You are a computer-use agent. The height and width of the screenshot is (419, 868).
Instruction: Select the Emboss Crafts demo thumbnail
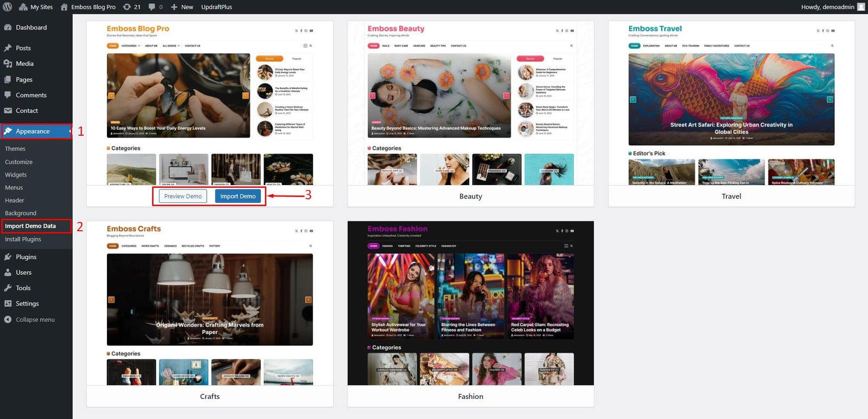click(x=210, y=303)
